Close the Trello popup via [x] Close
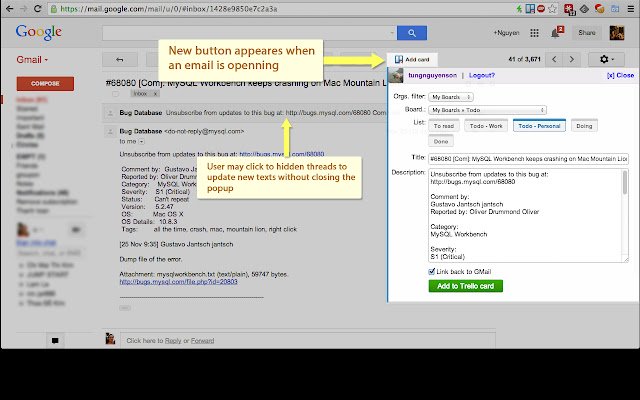This screenshot has height=400, width=640. [620, 76]
